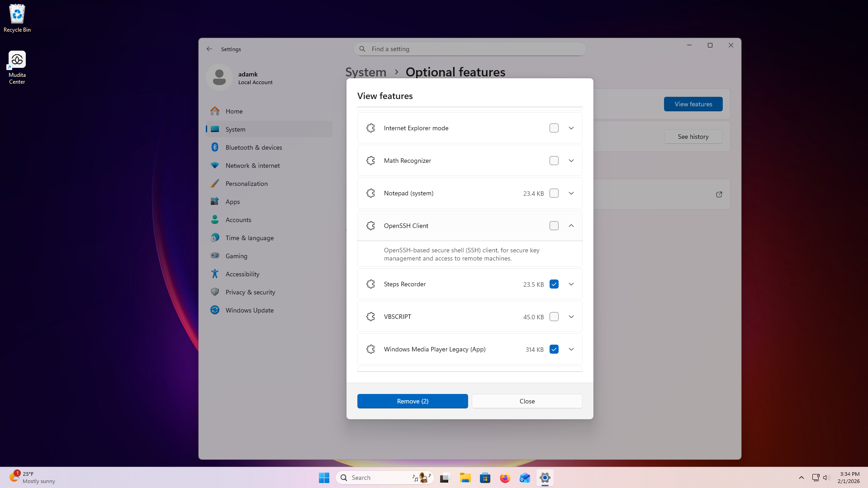Open Apps settings
Screen dimensions: 868x488
269,202
